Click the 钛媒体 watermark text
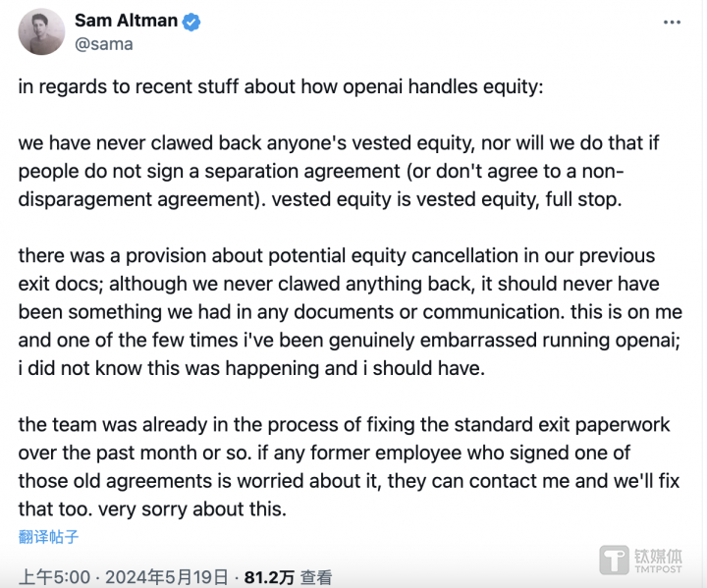 662,554
